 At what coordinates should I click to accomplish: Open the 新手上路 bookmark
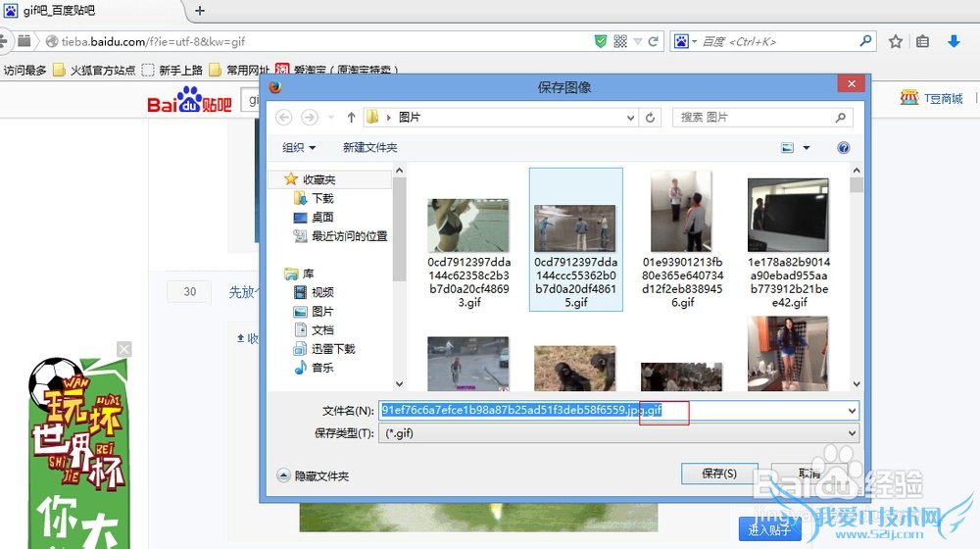point(172,70)
